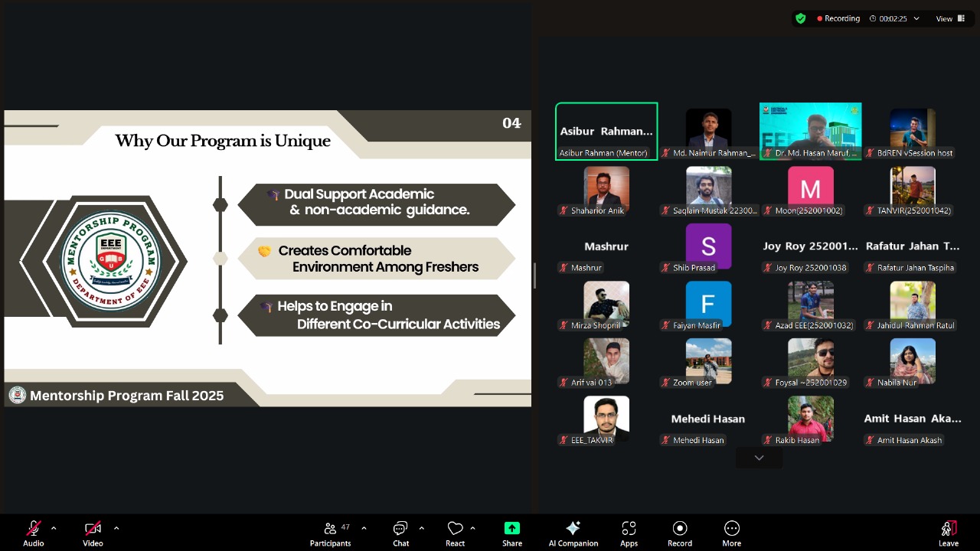Select Asibur Rahman (Mentor) video tile

click(606, 131)
